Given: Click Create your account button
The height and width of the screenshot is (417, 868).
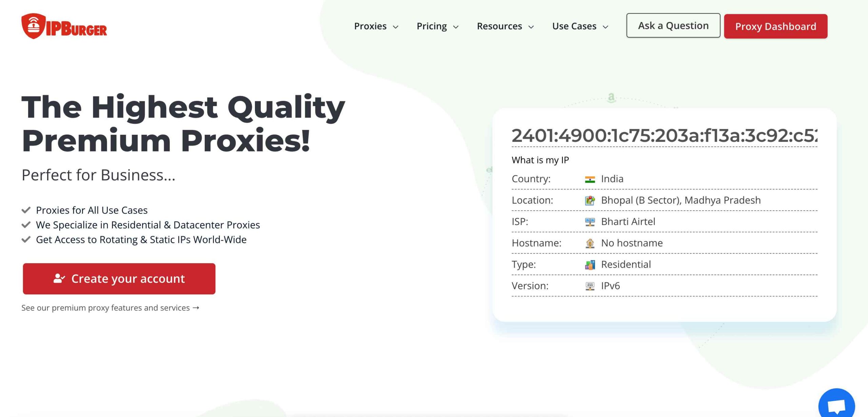Looking at the screenshot, I should pos(119,278).
